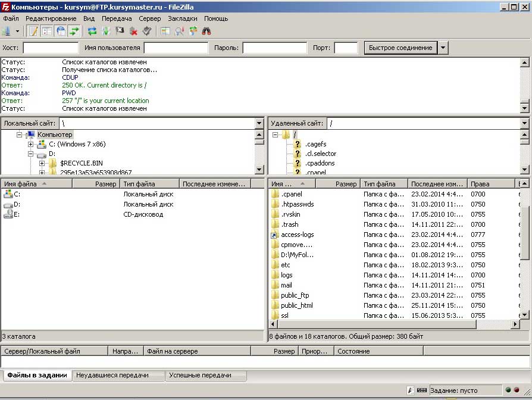Collapse the Компьютер tree node
The image size is (532, 400).
click(x=19, y=135)
